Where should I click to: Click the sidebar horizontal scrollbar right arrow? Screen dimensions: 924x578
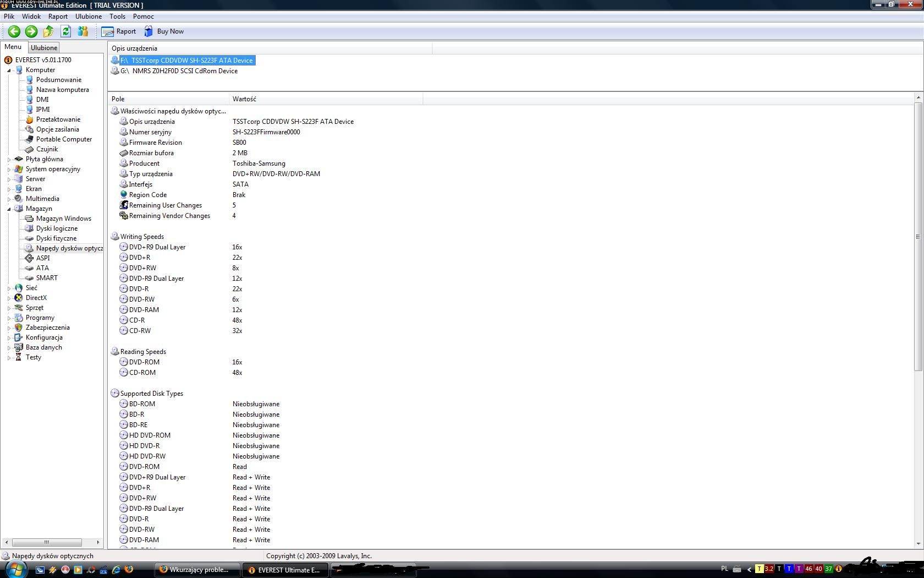(x=98, y=542)
